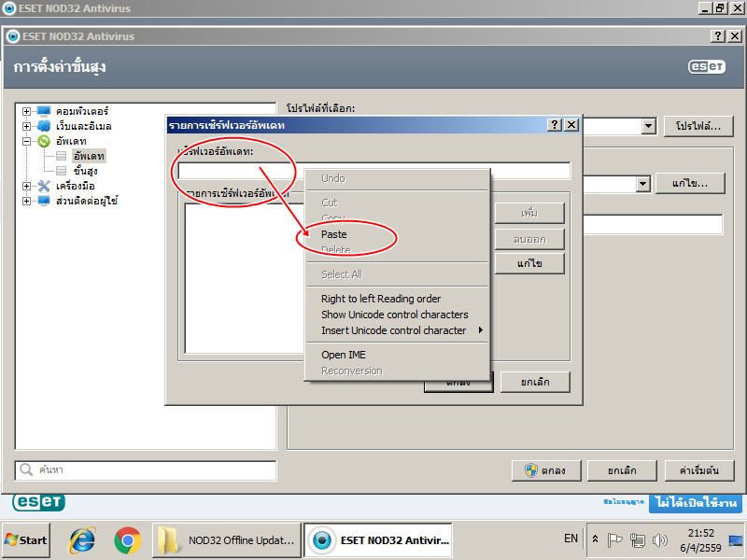747x560 pixels.
Task: Click the list icon beside ขั้นสูง
Action: (62, 171)
